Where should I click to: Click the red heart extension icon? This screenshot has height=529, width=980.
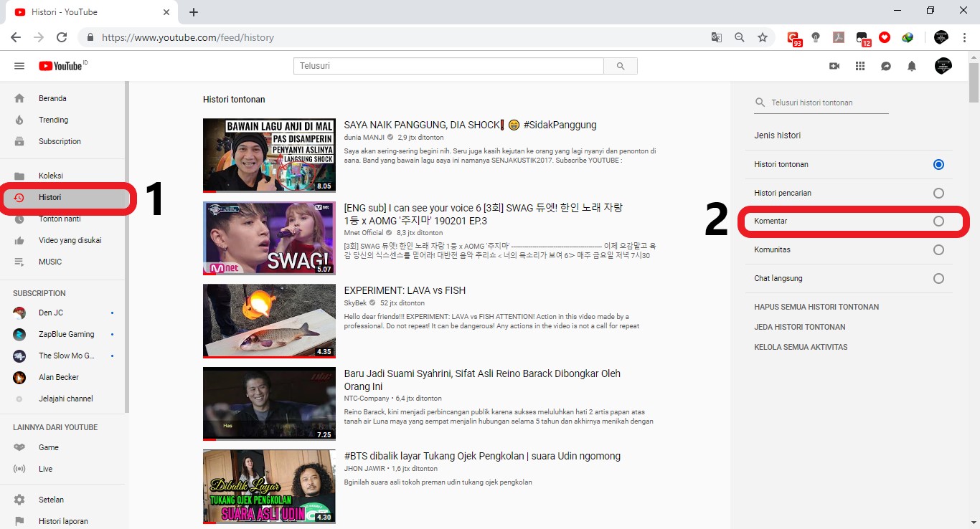tap(885, 37)
